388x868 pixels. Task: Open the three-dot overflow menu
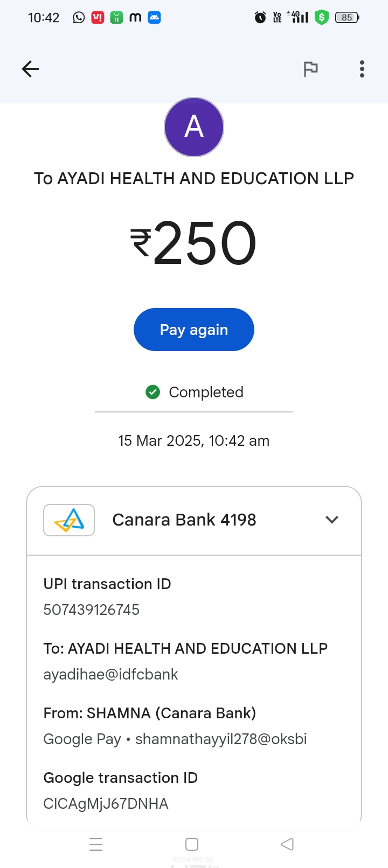[362, 69]
